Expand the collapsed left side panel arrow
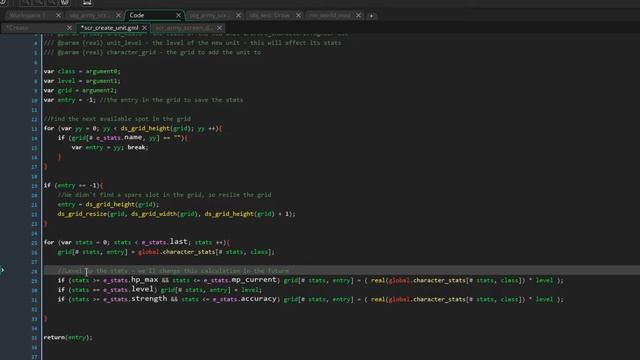Image resolution: width=640 pixels, height=360 pixels. [2, 270]
